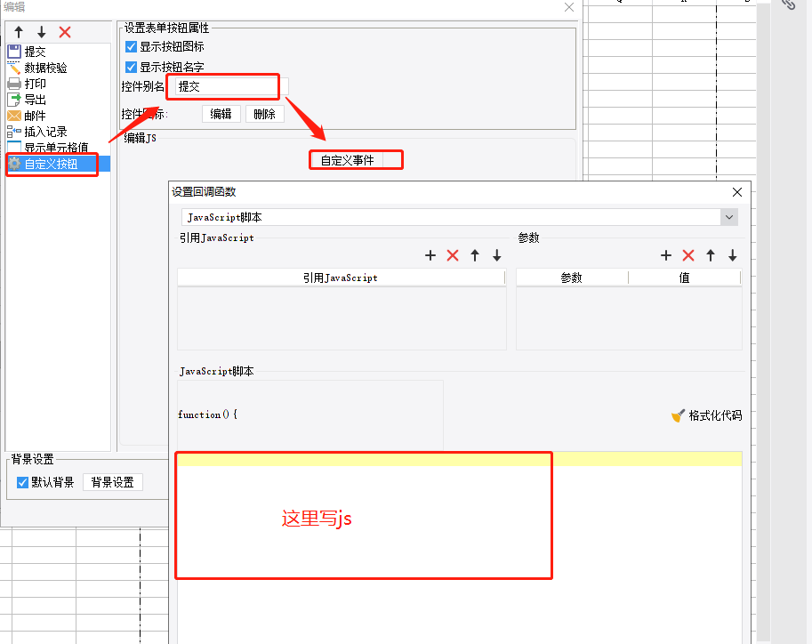The image size is (812, 644).
Task: Move referenced JavaScript entry down
Action: coord(497,255)
